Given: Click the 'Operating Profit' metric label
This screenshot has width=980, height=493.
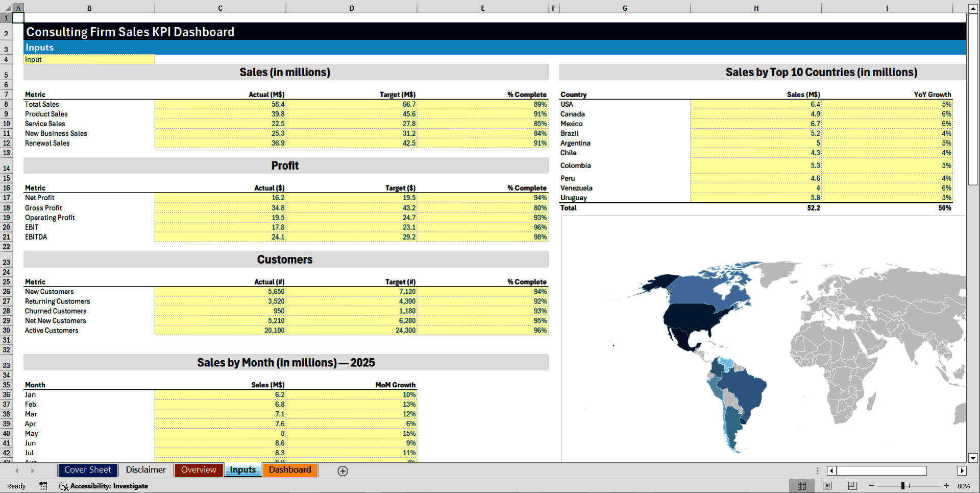Looking at the screenshot, I should [50, 218].
